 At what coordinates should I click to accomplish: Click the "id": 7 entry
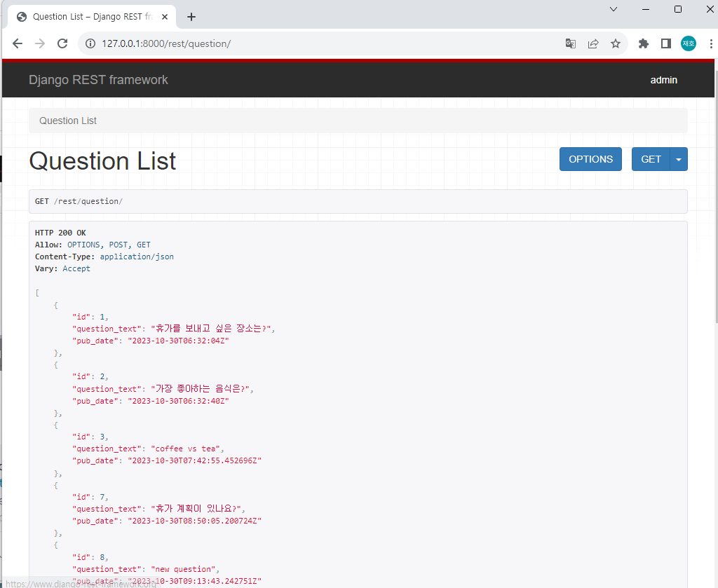(90, 497)
